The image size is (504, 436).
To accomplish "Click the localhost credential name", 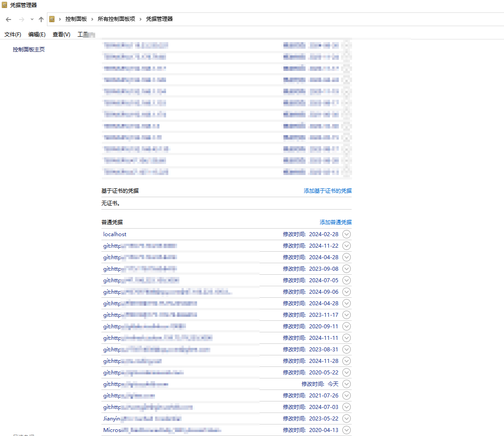I will pyautogui.click(x=115, y=234).
